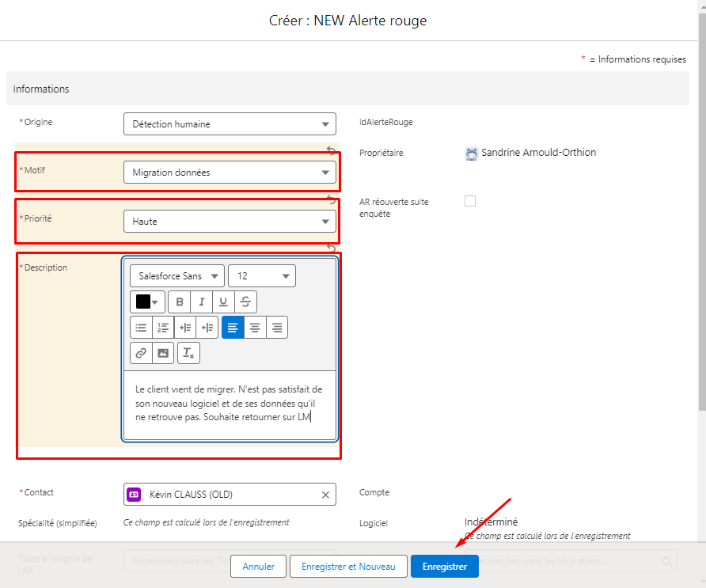The width and height of the screenshot is (706, 588).
Task: Click the Annuler button
Action: (x=259, y=567)
